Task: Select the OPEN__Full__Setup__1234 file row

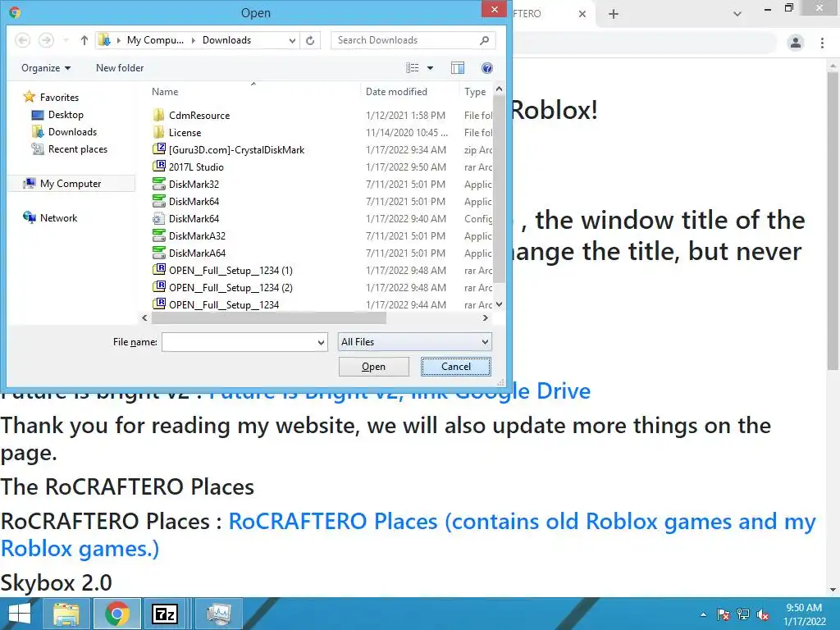Action: point(322,304)
